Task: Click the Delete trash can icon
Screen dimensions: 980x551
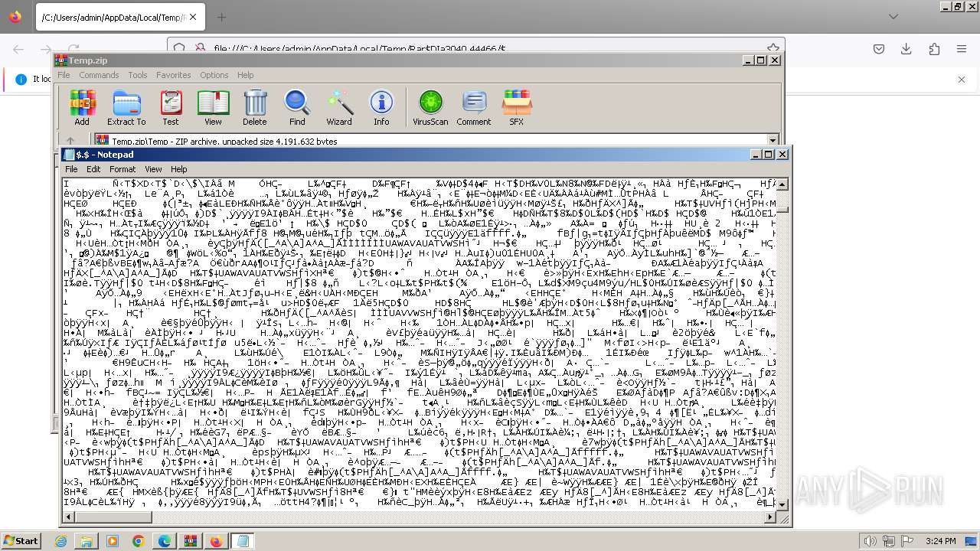Action: click(x=255, y=107)
